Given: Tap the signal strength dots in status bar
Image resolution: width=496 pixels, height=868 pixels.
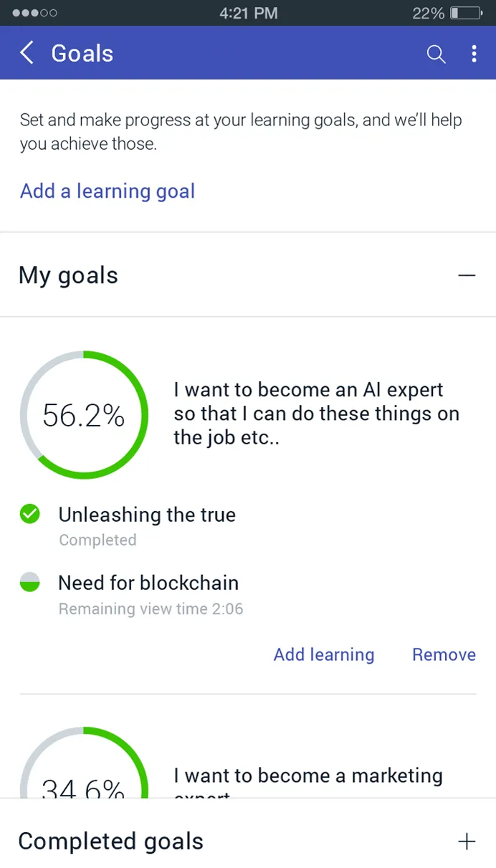Looking at the screenshot, I should point(34,13).
